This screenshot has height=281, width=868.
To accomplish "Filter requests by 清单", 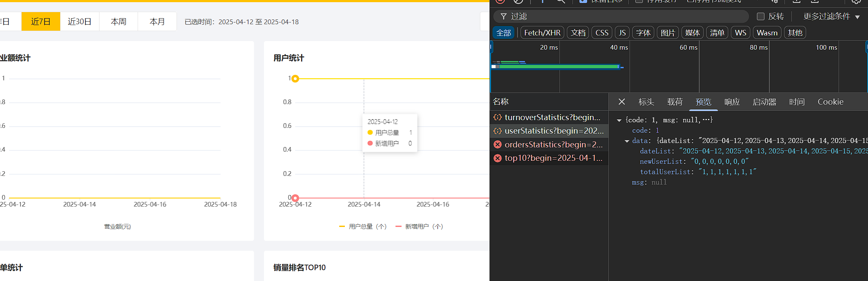I will [x=717, y=33].
